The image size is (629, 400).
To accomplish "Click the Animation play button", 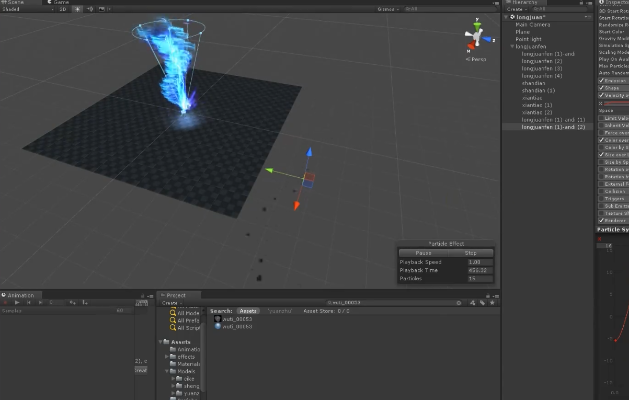I will [17, 303].
